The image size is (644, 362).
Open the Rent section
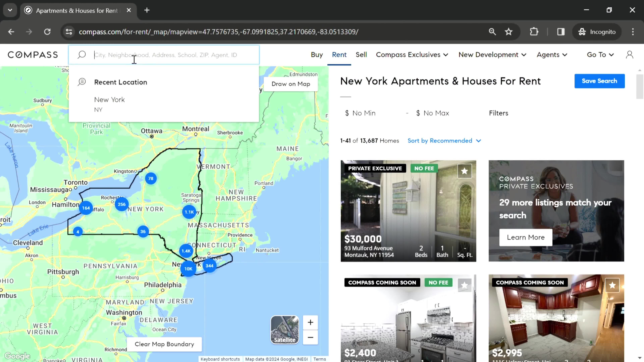[339, 55]
